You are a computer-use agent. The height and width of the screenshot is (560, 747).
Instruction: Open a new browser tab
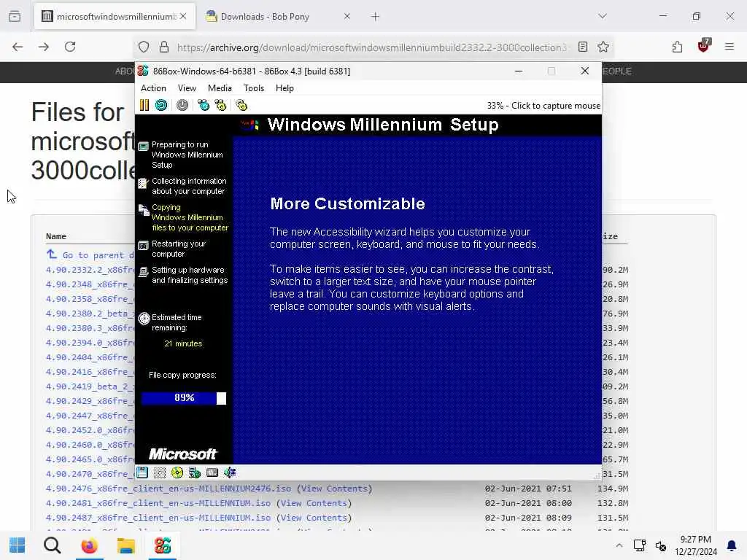point(376,17)
